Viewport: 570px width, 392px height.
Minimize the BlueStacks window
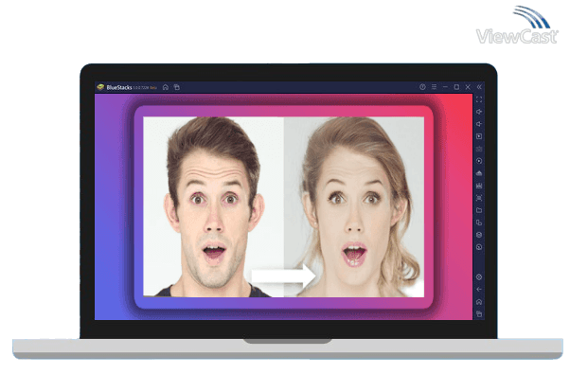pos(445,87)
